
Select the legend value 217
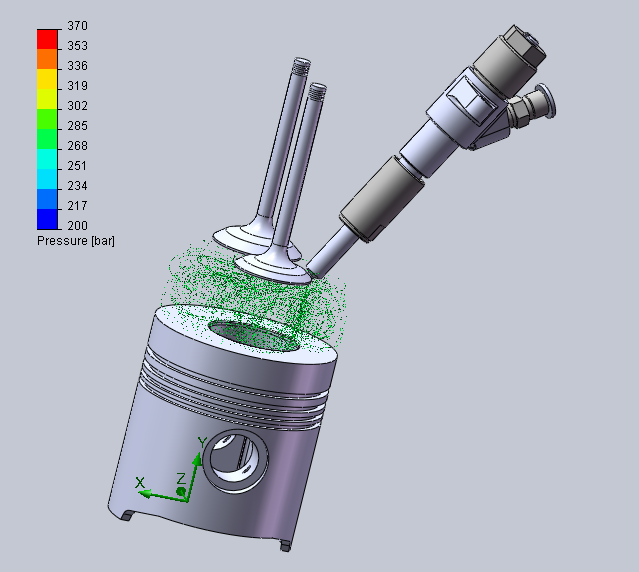pos(77,205)
